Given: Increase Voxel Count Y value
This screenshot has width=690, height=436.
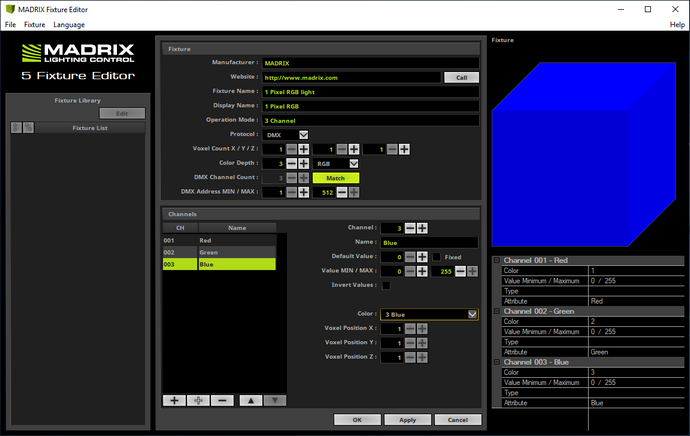Looking at the screenshot, I should click(x=354, y=149).
